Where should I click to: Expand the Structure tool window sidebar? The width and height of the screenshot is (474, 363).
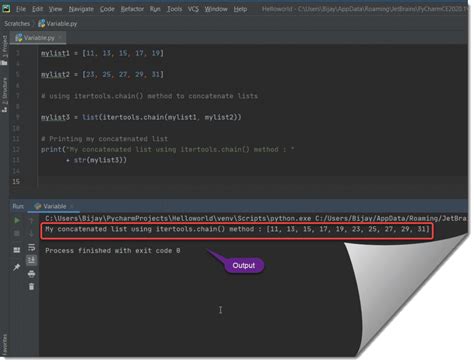[x=4, y=95]
